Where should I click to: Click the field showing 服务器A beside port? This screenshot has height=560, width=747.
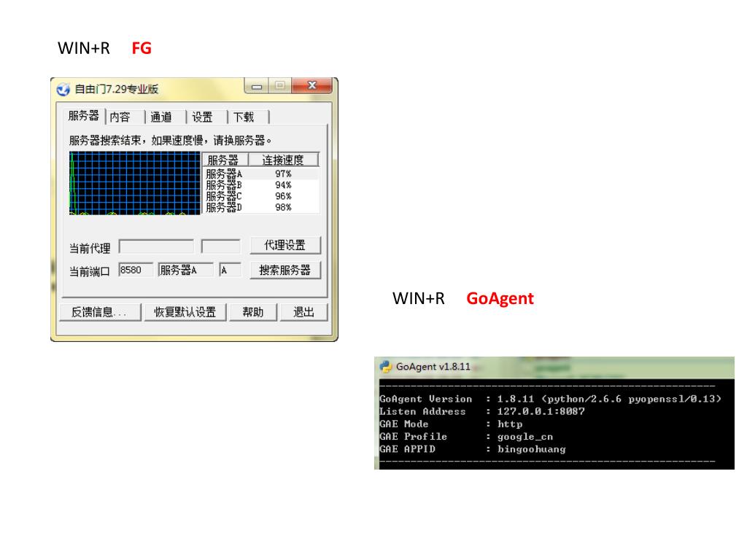click(185, 270)
